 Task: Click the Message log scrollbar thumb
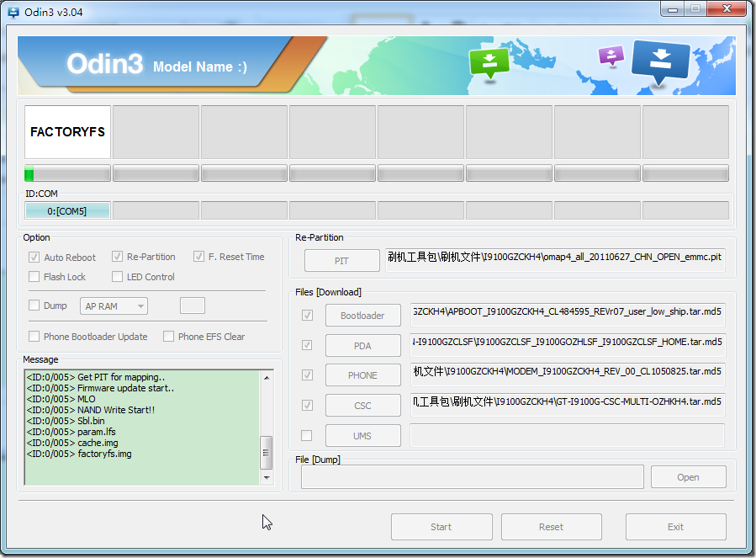point(266,452)
